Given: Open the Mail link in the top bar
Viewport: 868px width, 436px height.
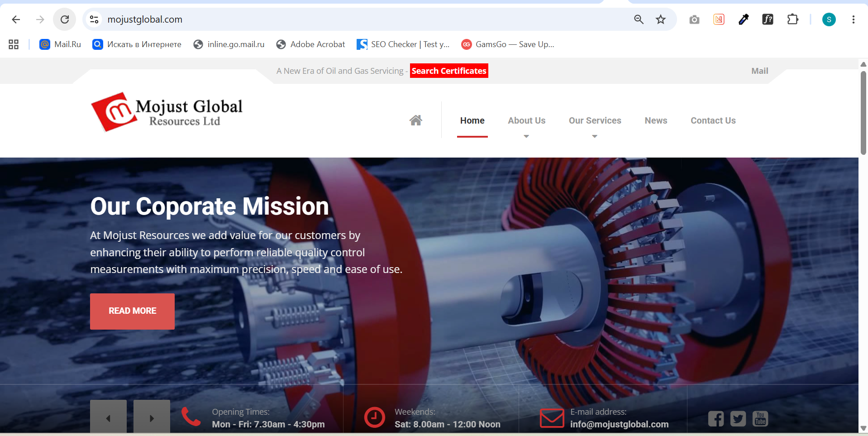Looking at the screenshot, I should coord(760,71).
